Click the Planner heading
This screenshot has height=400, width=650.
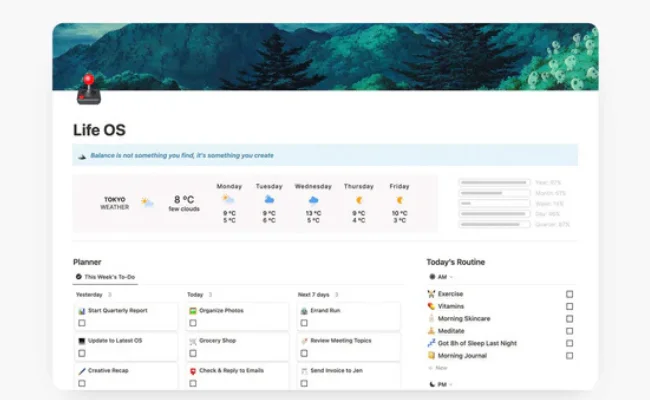[87, 262]
